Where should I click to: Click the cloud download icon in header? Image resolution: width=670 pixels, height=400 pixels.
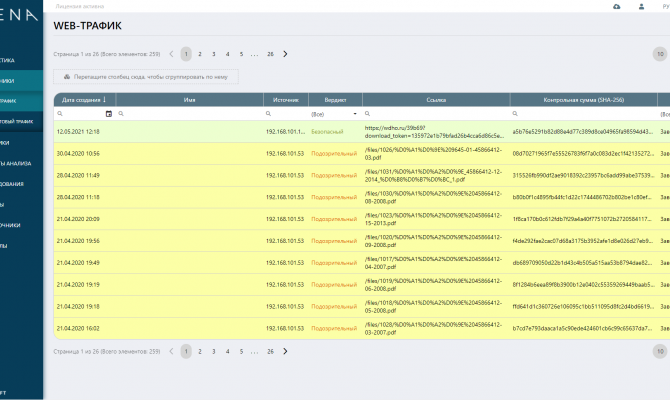tap(615, 7)
